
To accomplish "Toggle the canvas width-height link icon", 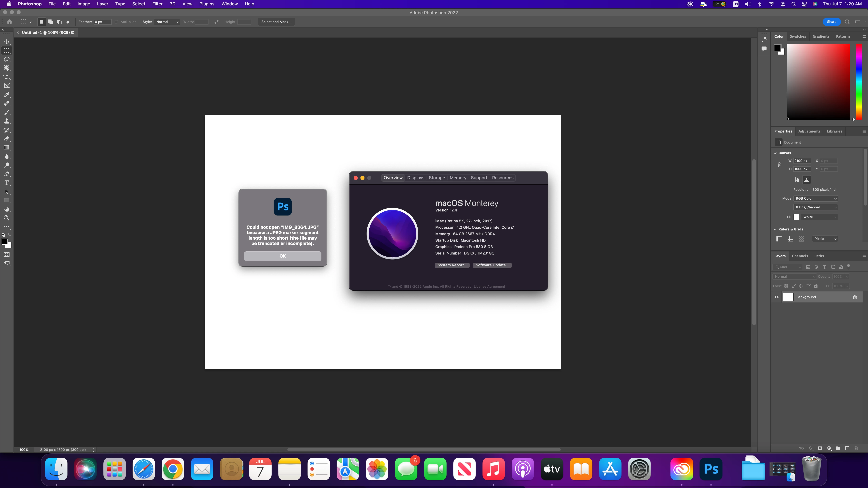I will coord(779,165).
